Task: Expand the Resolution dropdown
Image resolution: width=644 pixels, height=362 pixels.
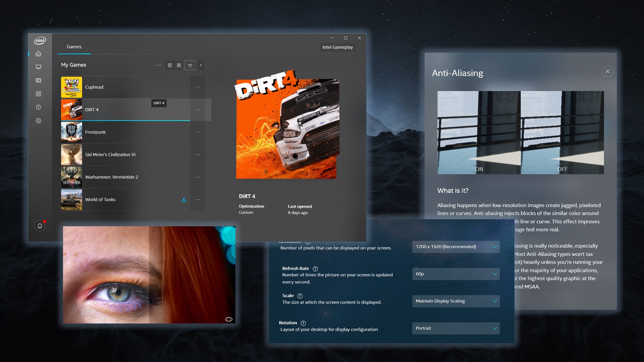Action: (456, 247)
